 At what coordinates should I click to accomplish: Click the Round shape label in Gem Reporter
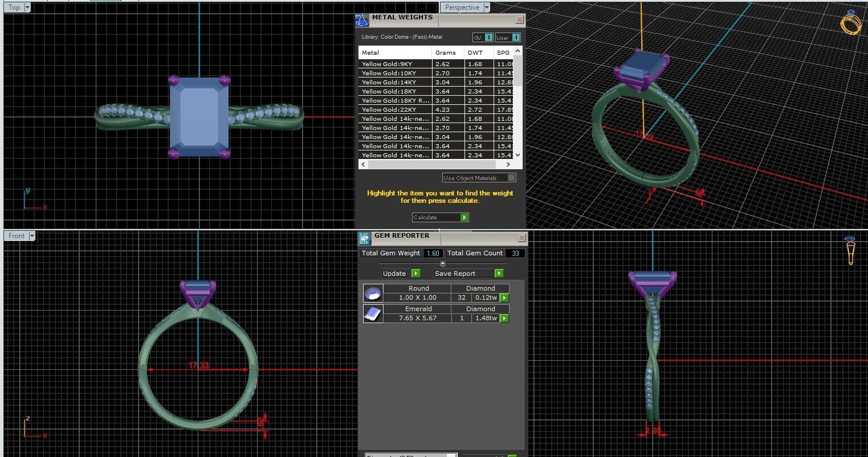point(418,288)
